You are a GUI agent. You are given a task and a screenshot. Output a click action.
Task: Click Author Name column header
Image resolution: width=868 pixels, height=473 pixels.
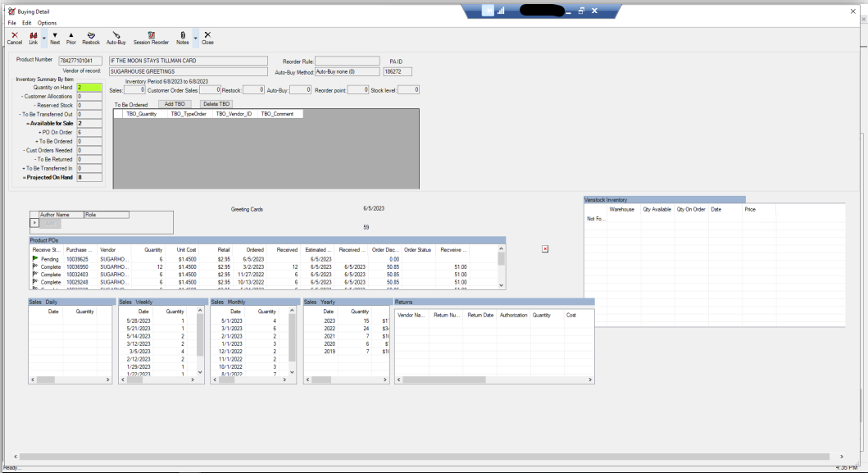pos(61,214)
